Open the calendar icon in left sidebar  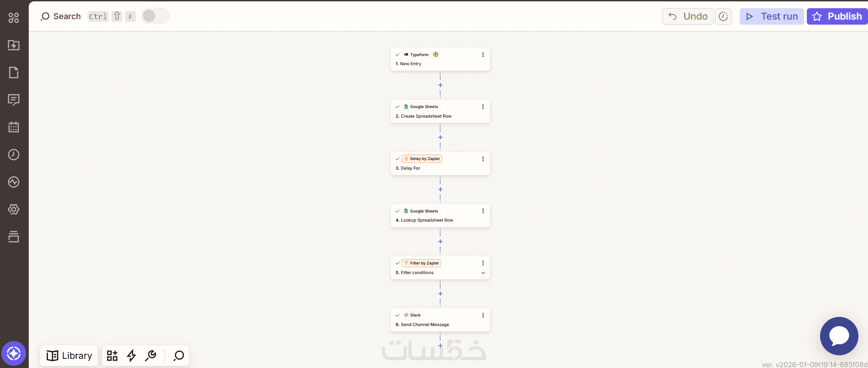[14, 127]
